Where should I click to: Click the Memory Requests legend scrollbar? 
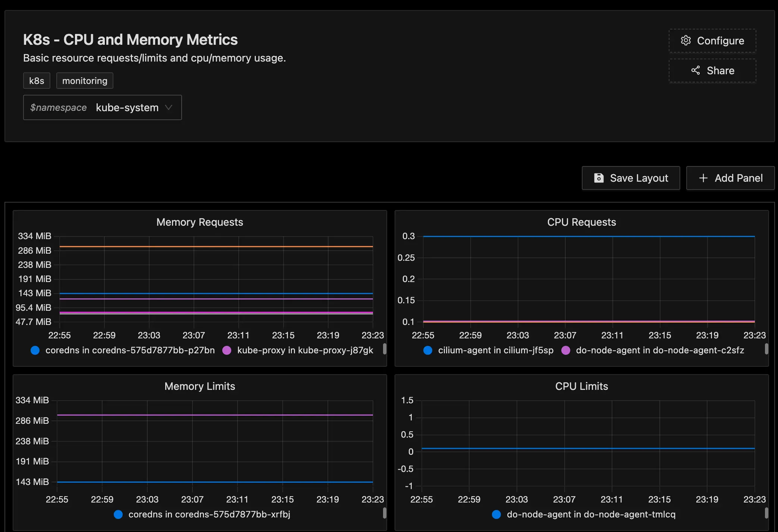click(x=385, y=349)
